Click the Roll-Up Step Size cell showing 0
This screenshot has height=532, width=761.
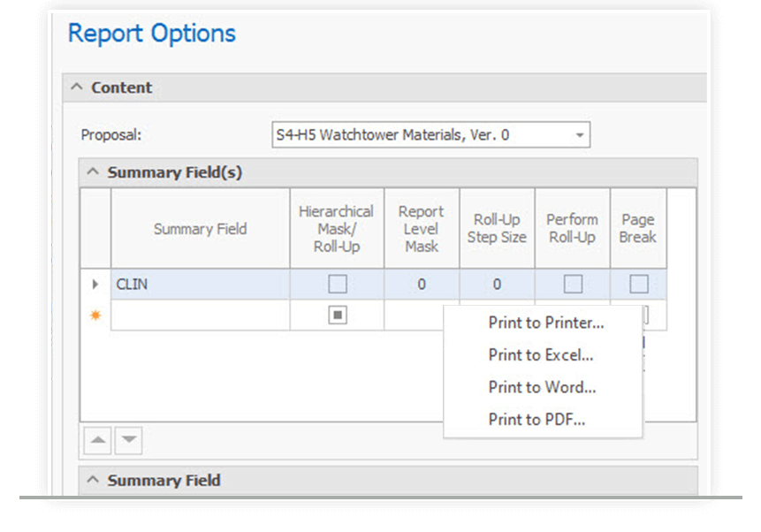pyautogui.click(x=497, y=284)
